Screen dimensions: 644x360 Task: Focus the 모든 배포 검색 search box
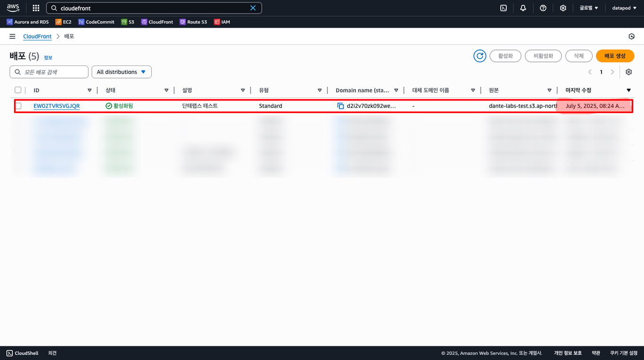(x=49, y=72)
